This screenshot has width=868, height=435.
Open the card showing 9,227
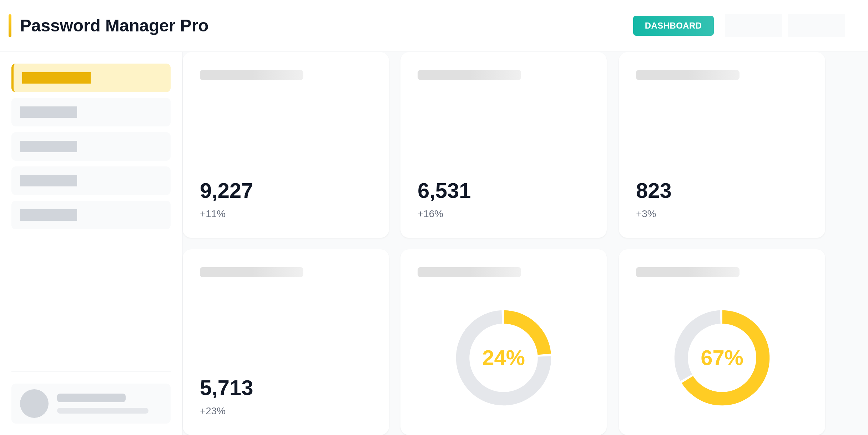coord(286,145)
